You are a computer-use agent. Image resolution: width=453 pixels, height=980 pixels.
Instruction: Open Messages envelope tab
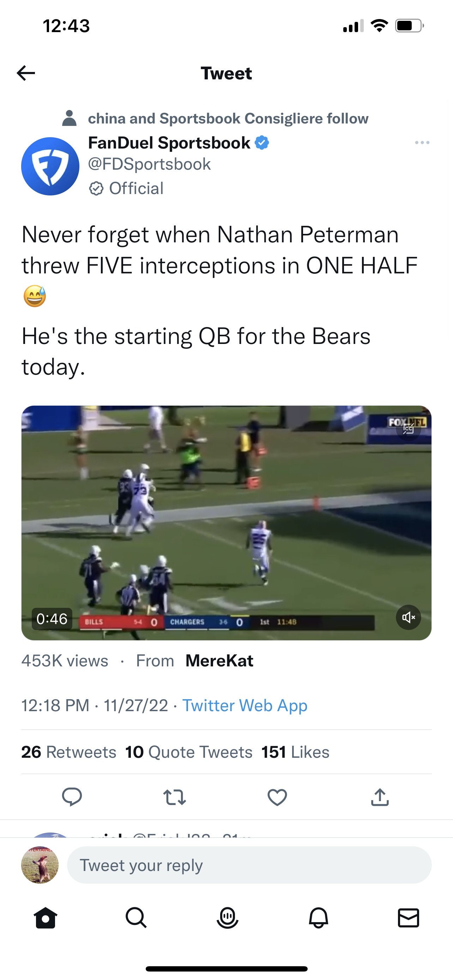409,918
